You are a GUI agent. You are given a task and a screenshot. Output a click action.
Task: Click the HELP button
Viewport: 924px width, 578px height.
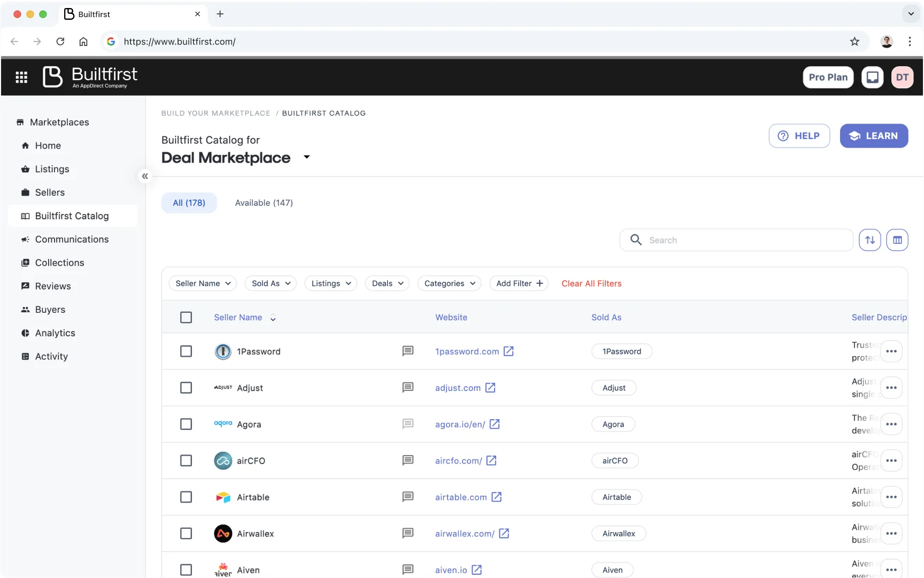click(x=799, y=136)
